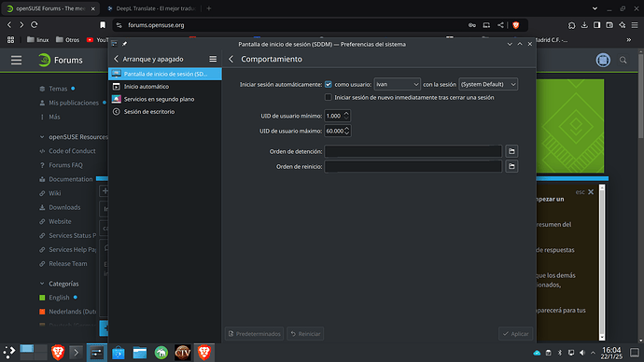Go back from the Comportamiento page
The height and width of the screenshot is (362, 644).
(x=231, y=59)
